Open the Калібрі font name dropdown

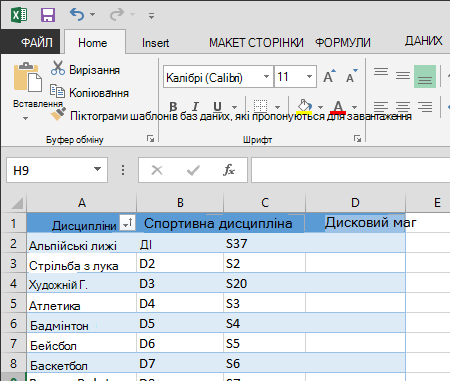click(266, 77)
